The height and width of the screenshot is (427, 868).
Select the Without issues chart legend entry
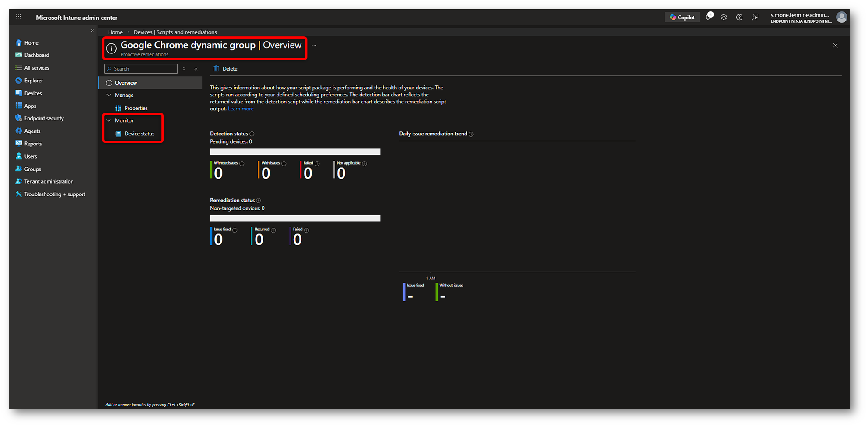(450, 292)
